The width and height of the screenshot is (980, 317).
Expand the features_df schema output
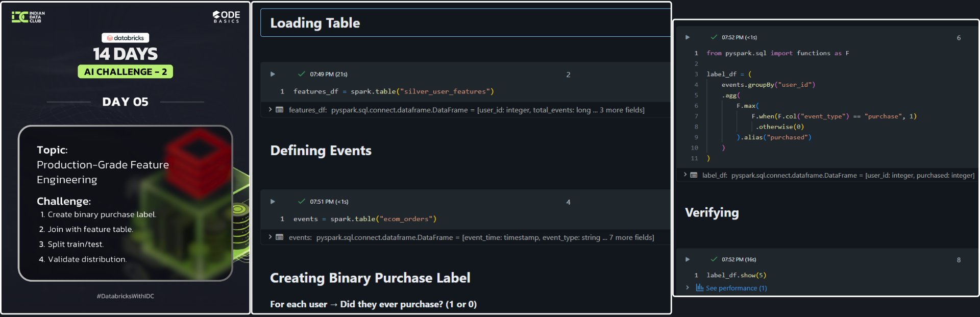(270, 109)
